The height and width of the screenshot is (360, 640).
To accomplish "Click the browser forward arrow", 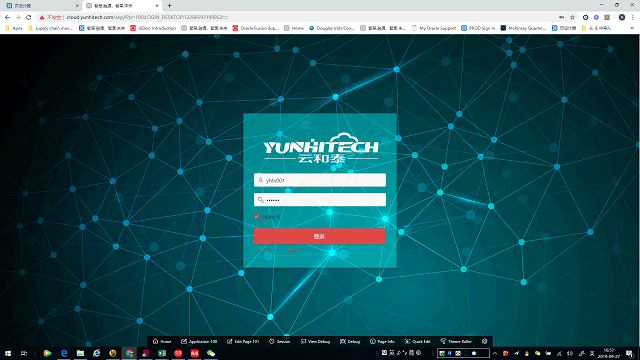I will coord(18,17).
